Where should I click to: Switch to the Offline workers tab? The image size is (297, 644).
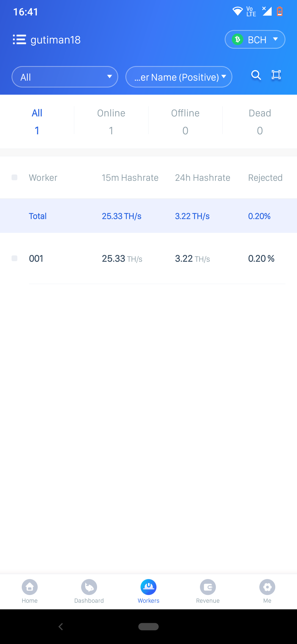click(185, 121)
